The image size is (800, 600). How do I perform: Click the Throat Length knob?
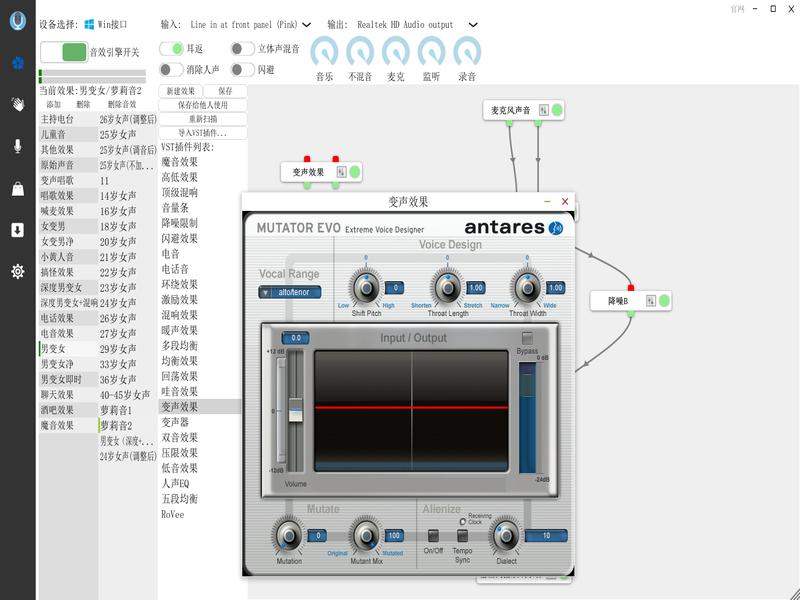pyautogui.click(x=447, y=288)
